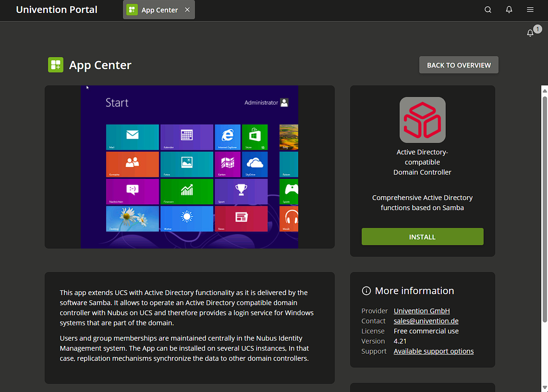Click the Contact label
548x392 pixels.
pyautogui.click(x=373, y=321)
